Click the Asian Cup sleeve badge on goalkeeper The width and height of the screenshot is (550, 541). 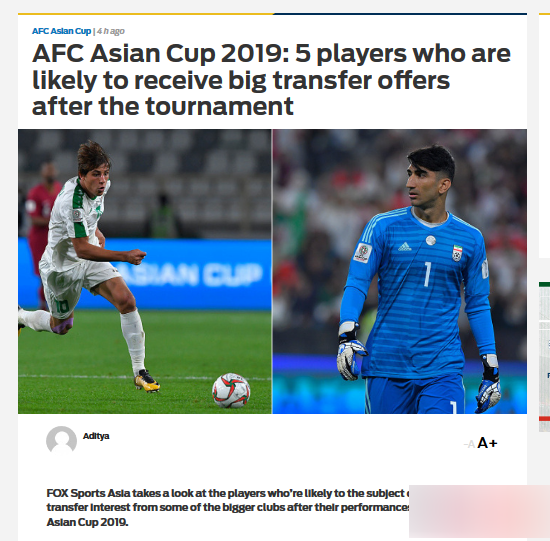(x=363, y=253)
